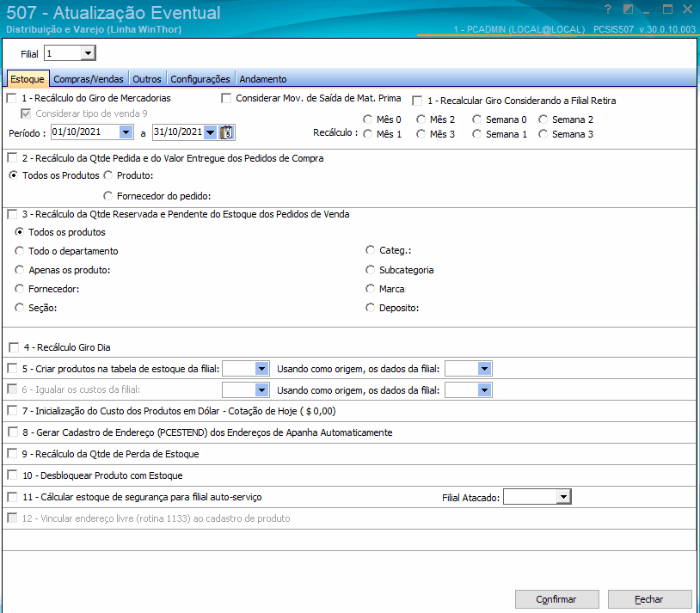Image resolution: width=700 pixels, height=613 pixels.
Task: Check 7 - Inicialização do Custo em Dólar
Action: [13, 411]
